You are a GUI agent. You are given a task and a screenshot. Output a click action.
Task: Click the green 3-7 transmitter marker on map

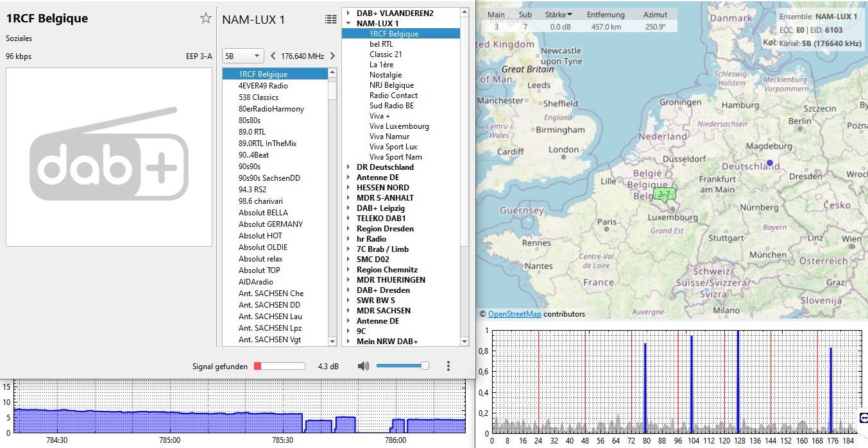coord(664,195)
